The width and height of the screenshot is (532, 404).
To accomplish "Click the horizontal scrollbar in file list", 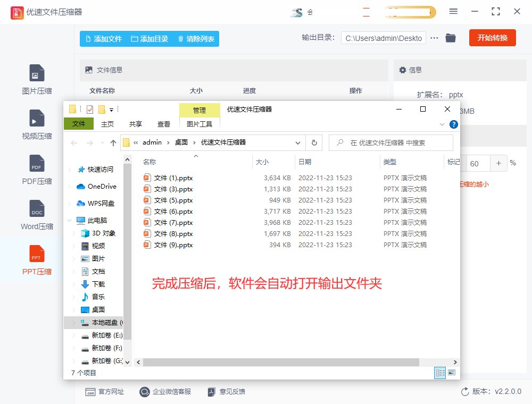I will [281, 363].
